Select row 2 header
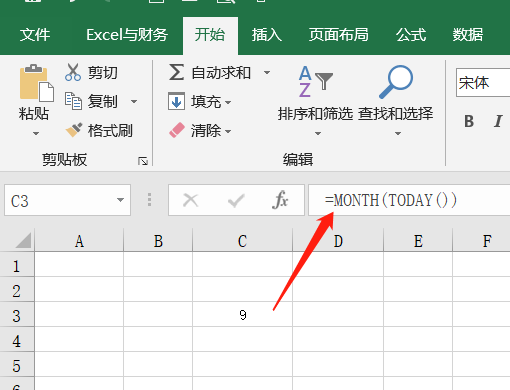 [x=17, y=290]
